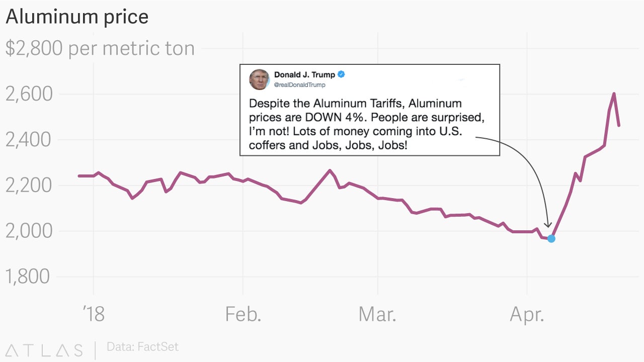Click the $2,800 per metric ton label
Image resolution: width=644 pixels, height=362 pixels.
(100, 48)
